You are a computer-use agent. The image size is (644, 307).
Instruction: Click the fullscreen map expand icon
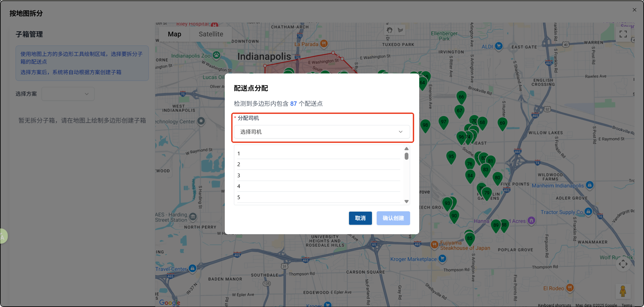[x=623, y=34]
